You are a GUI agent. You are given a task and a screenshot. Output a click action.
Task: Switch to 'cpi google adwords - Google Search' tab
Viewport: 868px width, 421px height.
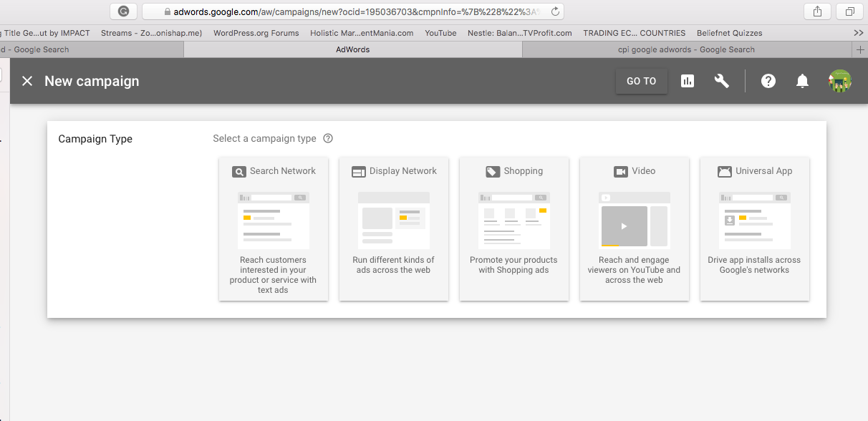[x=686, y=49]
